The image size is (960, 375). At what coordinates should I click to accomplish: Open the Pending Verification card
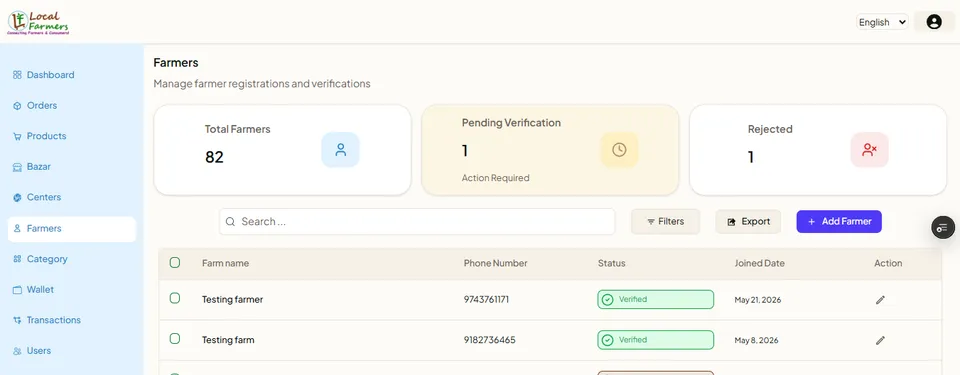point(550,150)
